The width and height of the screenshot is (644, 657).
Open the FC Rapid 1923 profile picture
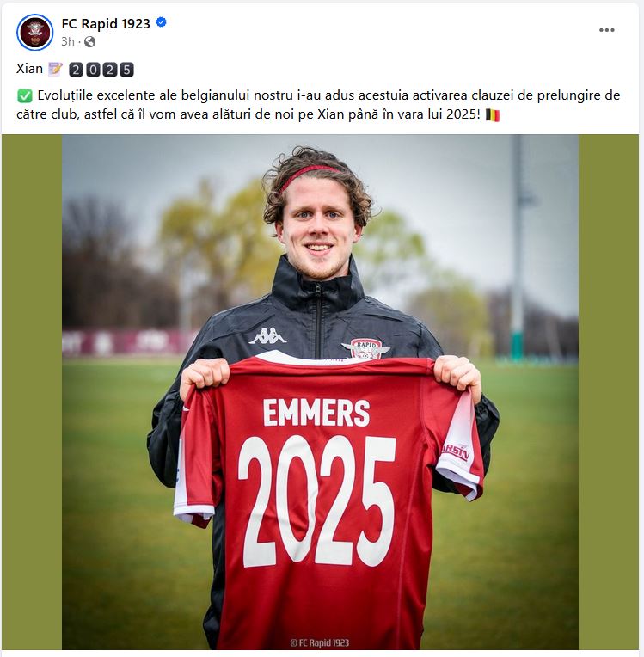tap(34, 33)
